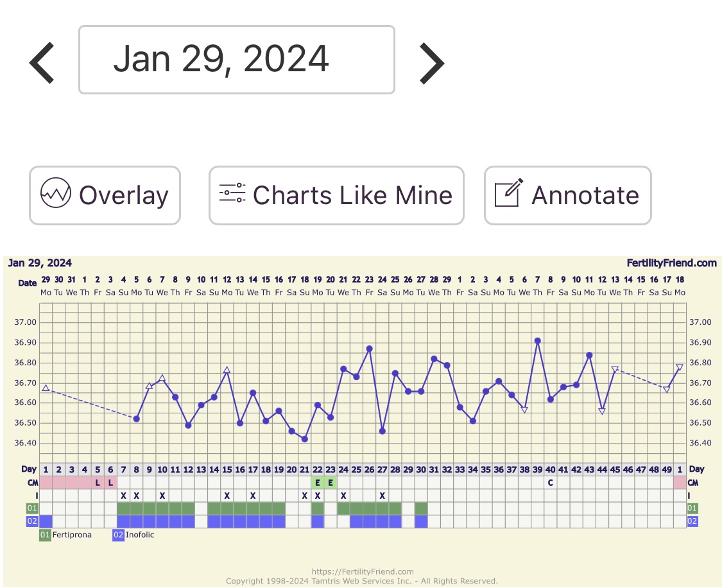Click the green Fertiprona legend swatch
This screenshot has height=588, width=722.
pyautogui.click(x=45, y=535)
